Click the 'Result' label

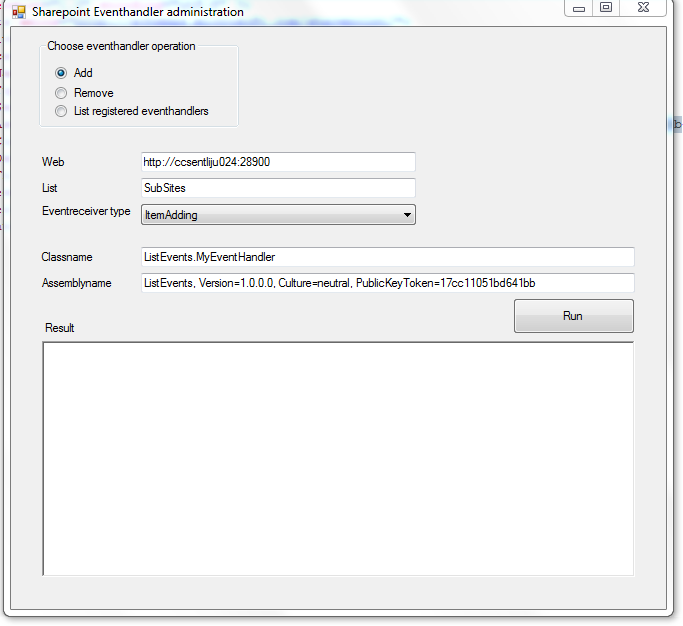tap(60, 328)
